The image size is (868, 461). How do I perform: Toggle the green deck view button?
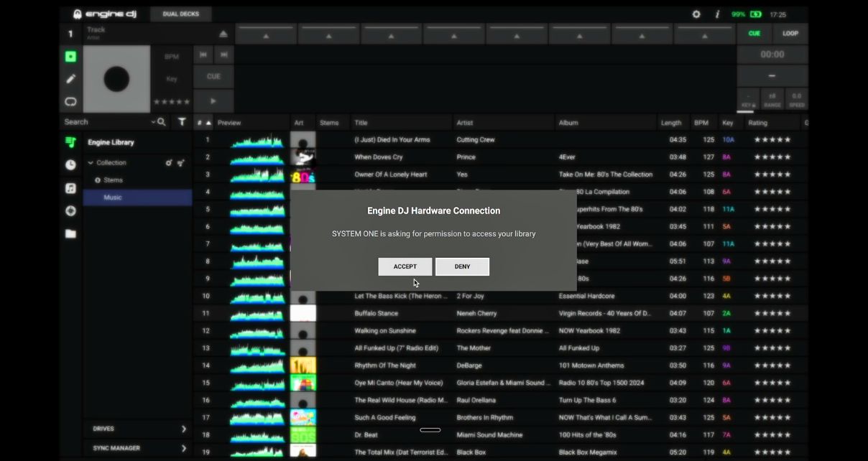(70, 56)
